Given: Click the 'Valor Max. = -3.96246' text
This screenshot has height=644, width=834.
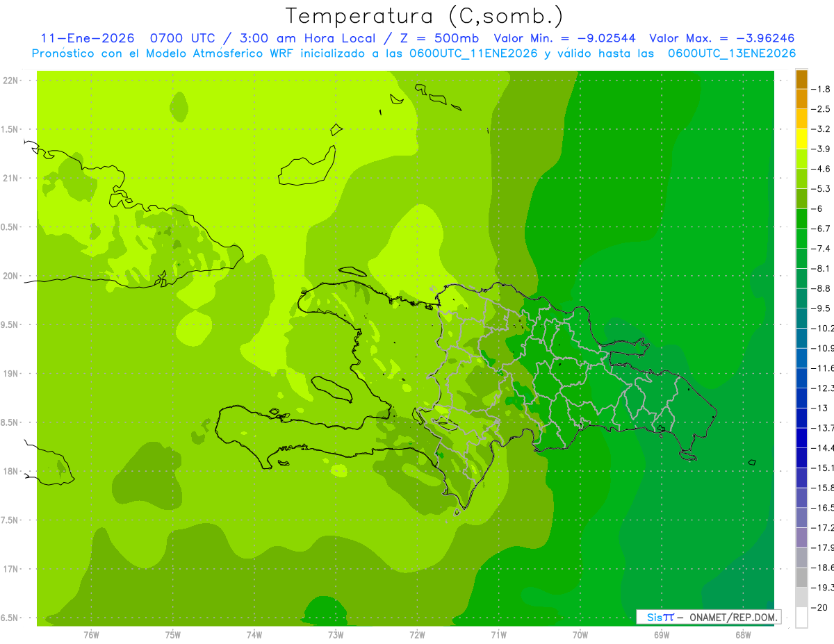Looking at the screenshot, I should click(721, 38).
